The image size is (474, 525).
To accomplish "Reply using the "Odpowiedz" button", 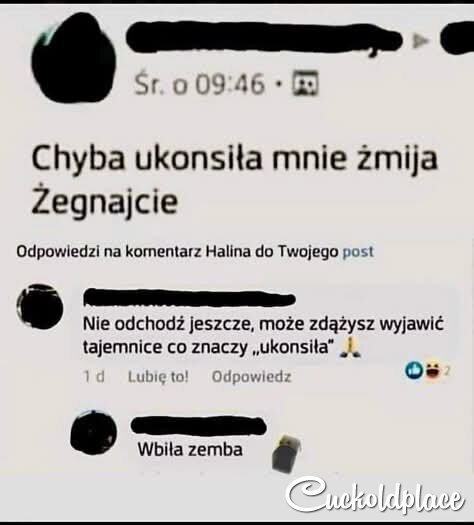I will click(251, 377).
